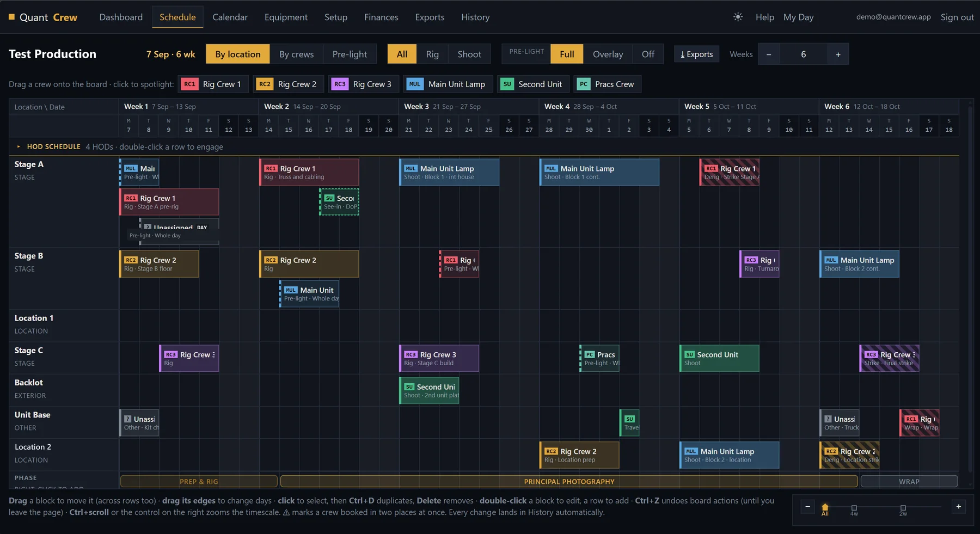
Task: Click the download arrow icon on the Exports button
Action: click(683, 54)
